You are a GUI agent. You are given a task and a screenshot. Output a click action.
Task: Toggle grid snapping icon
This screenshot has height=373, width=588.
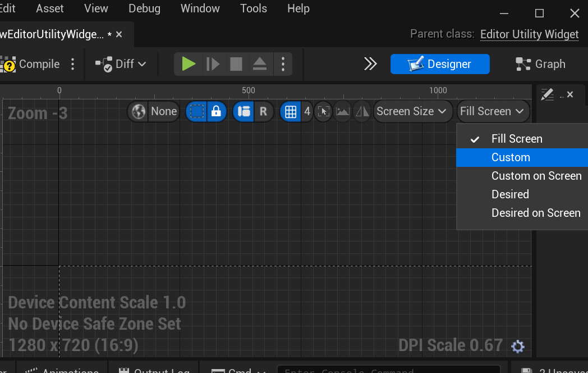point(291,112)
